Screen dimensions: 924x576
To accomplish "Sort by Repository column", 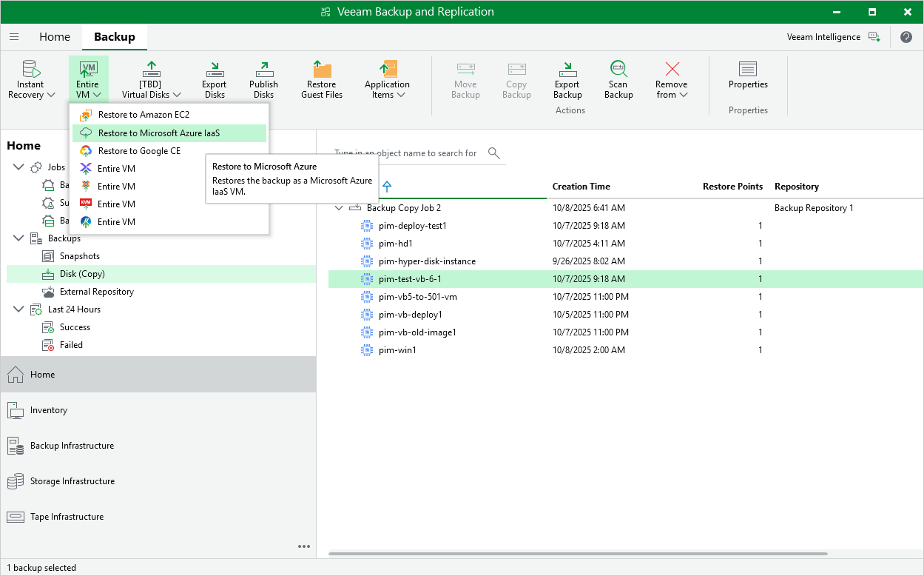I will 797,187.
